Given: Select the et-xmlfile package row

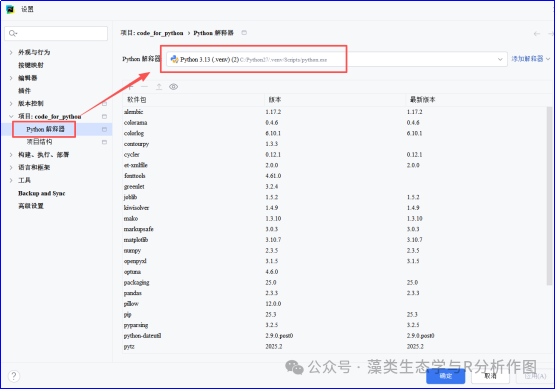Looking at the screenshot, I should (x=334, y=165).
